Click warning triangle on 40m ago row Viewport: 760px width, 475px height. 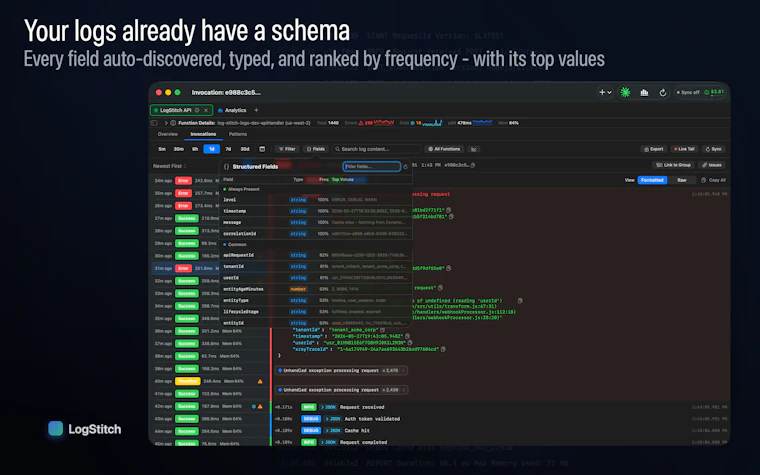(x=260, y=381)
